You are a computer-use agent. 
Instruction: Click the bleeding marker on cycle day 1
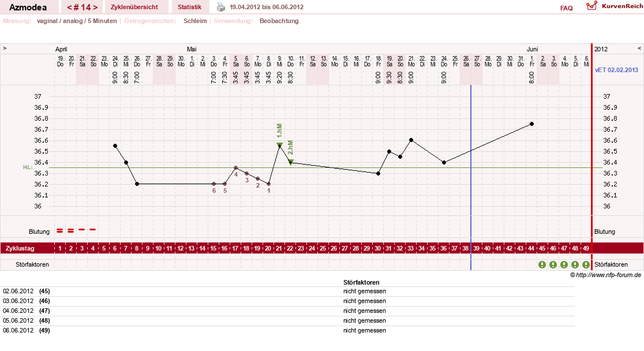(60, 231)
